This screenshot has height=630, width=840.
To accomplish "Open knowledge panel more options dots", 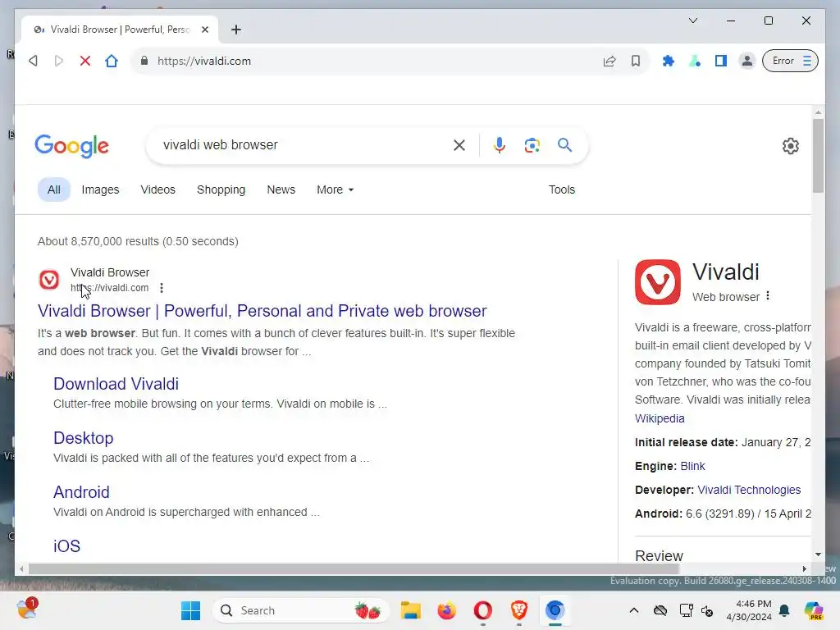I will coord(768,295).
